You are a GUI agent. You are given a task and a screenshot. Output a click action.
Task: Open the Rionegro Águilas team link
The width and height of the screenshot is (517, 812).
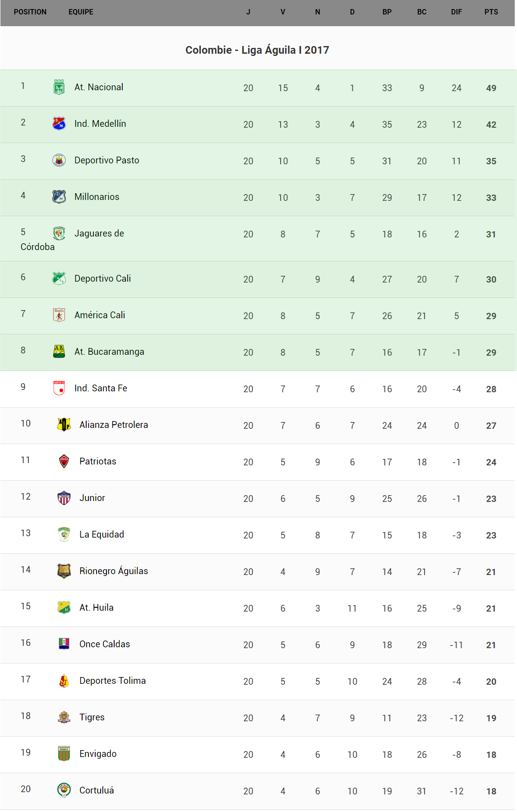(113, 571)
